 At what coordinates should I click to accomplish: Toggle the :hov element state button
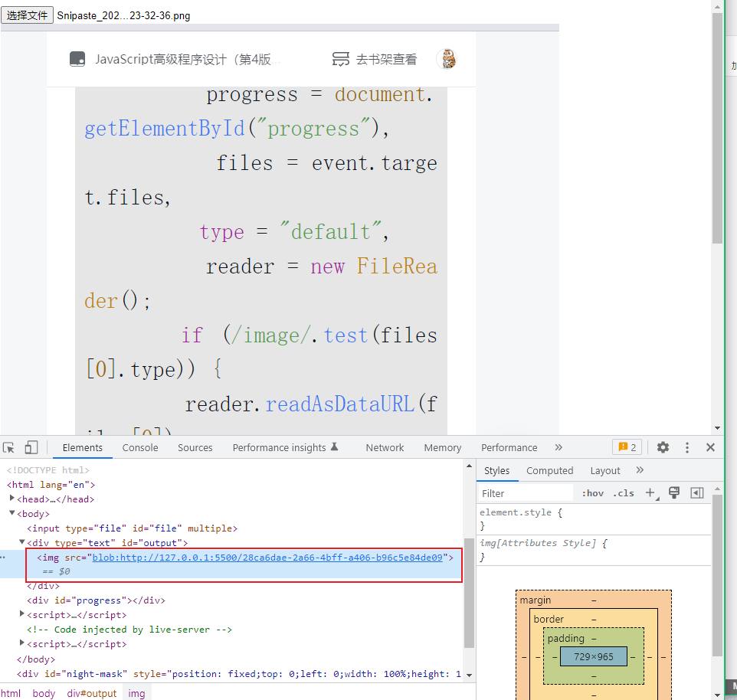[593, 493]
